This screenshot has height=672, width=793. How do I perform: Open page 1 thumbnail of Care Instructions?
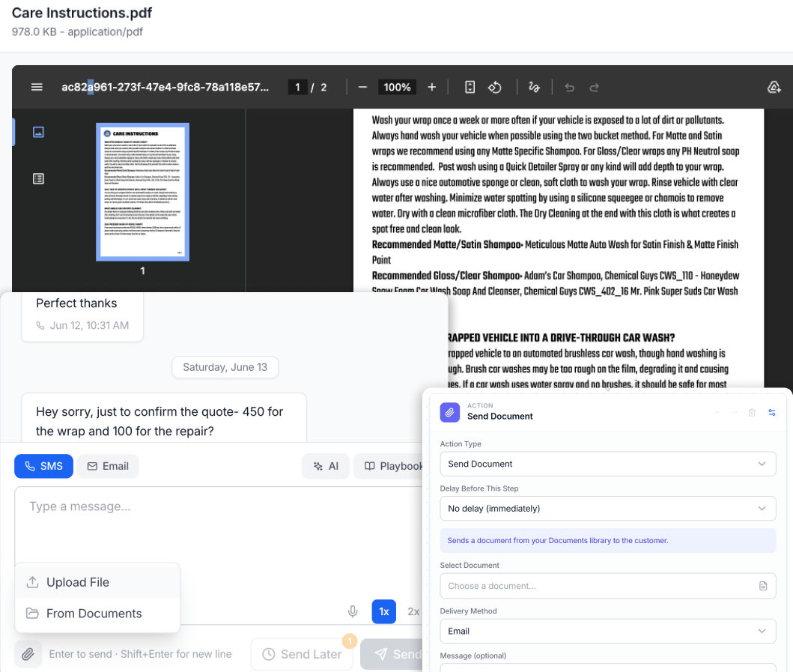(x=142, y=193)
